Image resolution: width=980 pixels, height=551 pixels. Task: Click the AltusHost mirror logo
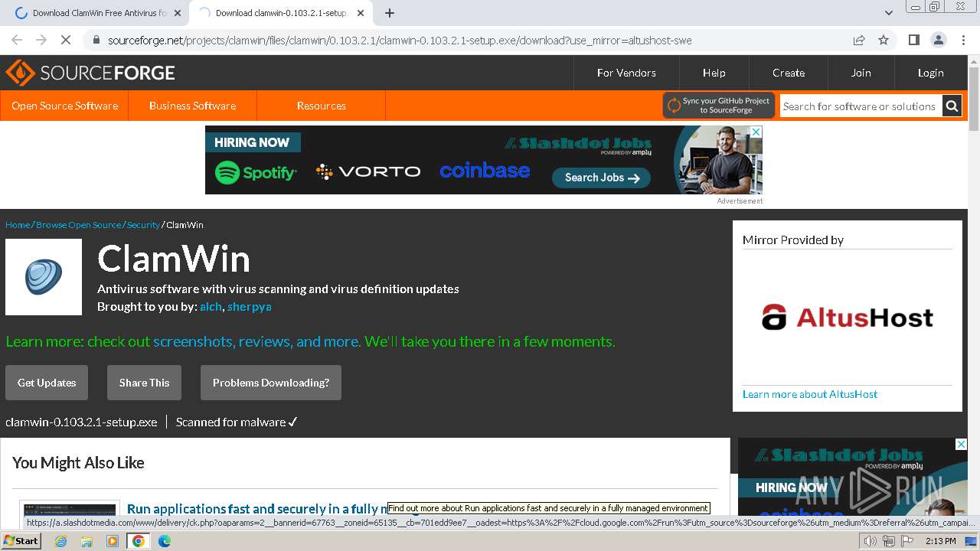click(848, 317)
